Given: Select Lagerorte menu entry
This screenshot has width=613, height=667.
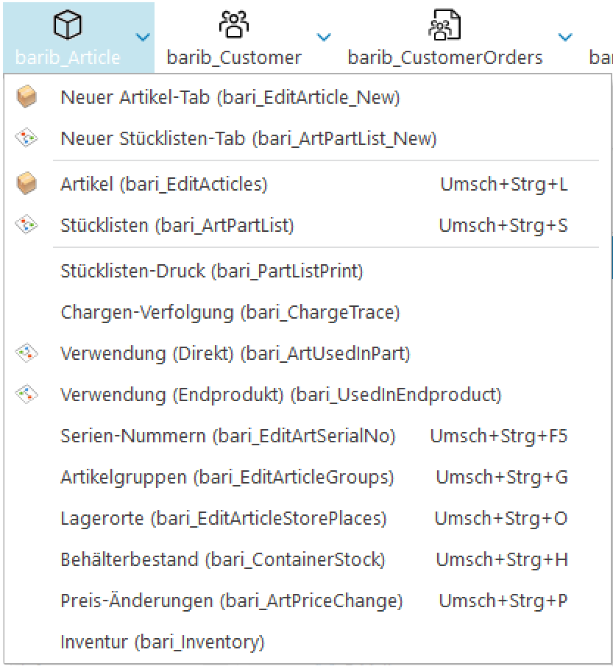Looking at the screenshot, I should point(223,518).
